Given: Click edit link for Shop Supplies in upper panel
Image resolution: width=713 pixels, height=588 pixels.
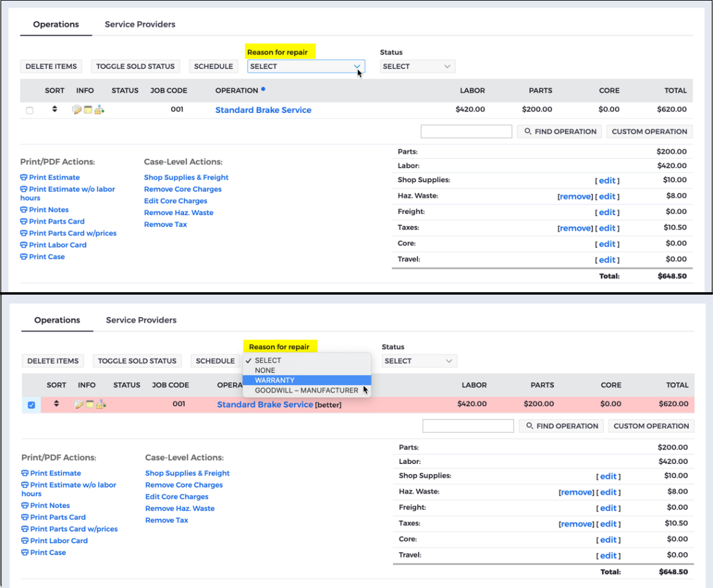Looking at the screenshot, I should pos(607,180).
